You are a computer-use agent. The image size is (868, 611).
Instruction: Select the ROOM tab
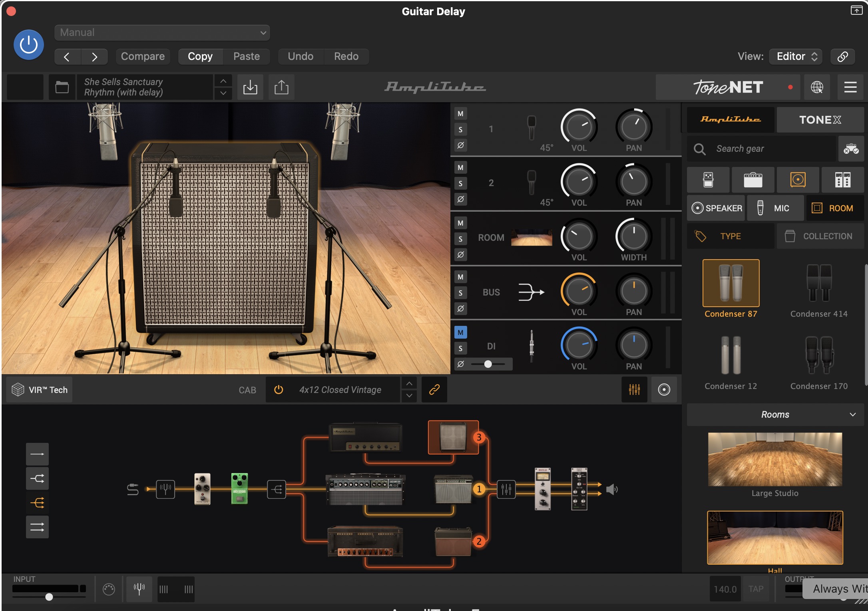click(x=835, y=208)
